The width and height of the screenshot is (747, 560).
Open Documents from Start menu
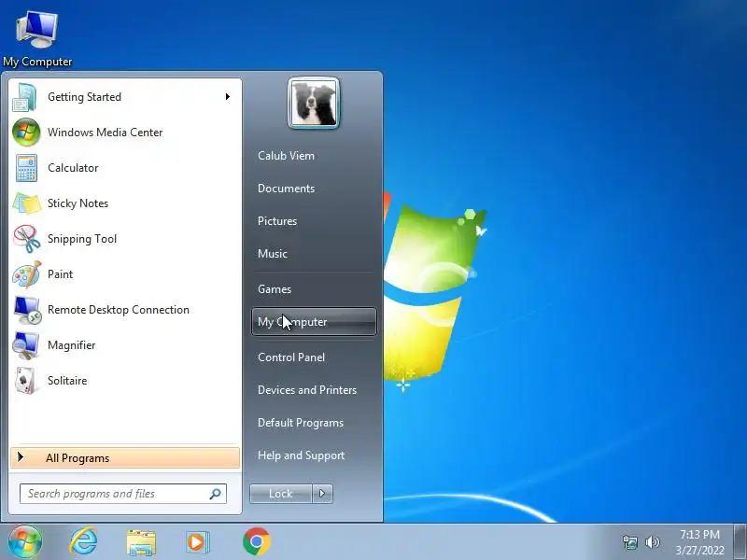tap(287, 189)
